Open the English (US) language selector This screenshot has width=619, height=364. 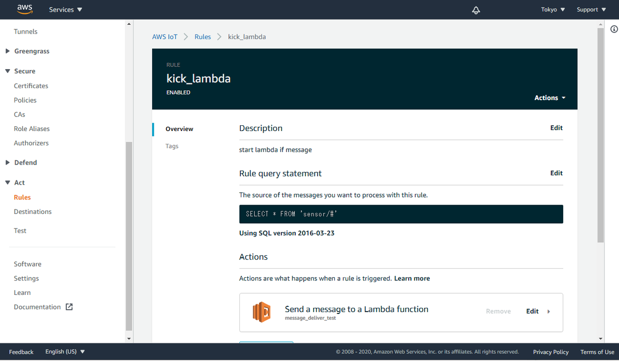pyautogui.click(x=65, y=352)
